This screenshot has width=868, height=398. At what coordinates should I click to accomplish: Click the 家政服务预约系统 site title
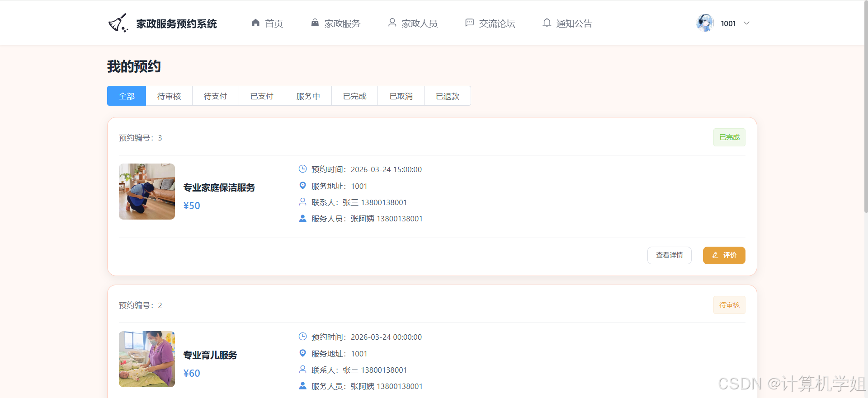click(177, 23)
